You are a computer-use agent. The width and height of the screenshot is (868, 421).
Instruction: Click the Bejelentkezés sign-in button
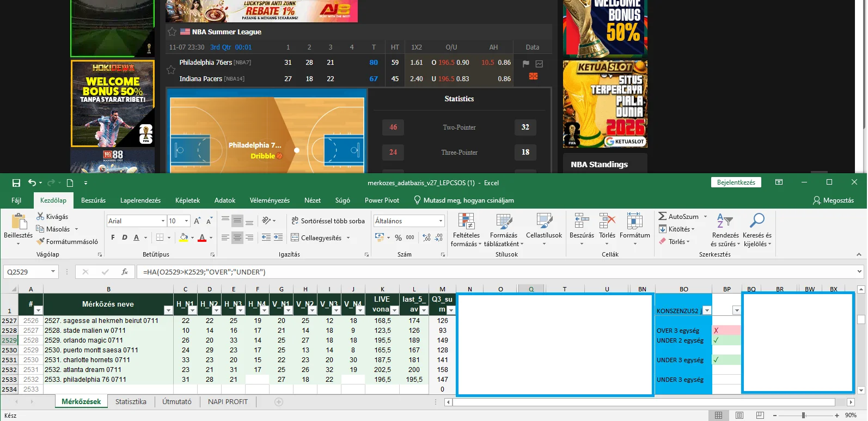(x=736, y=182)
